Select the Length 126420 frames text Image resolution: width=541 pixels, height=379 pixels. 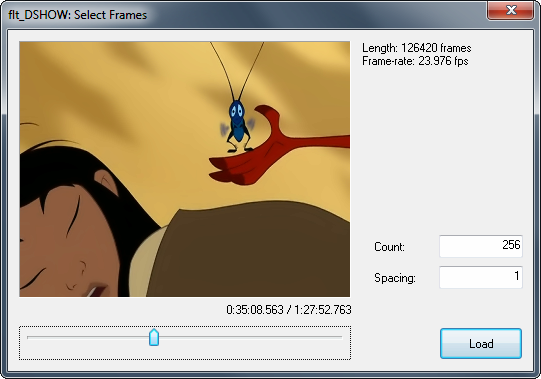point(416,48)
